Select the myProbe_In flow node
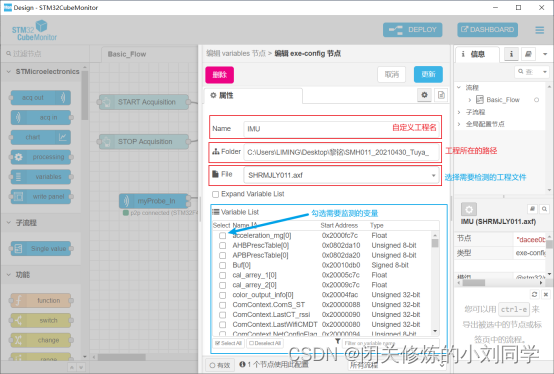The height and width of the screenshot is (374, 554). pyautogui.click(x=153, y=201)
